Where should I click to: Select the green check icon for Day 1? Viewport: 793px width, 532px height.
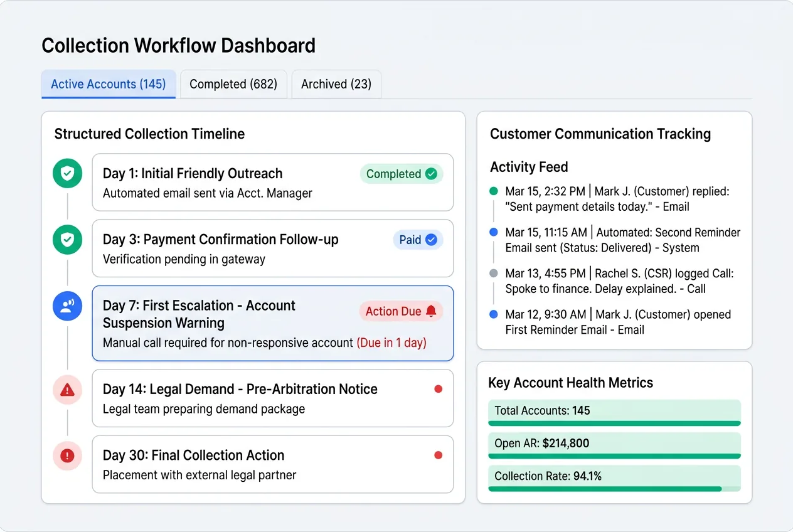67,173
